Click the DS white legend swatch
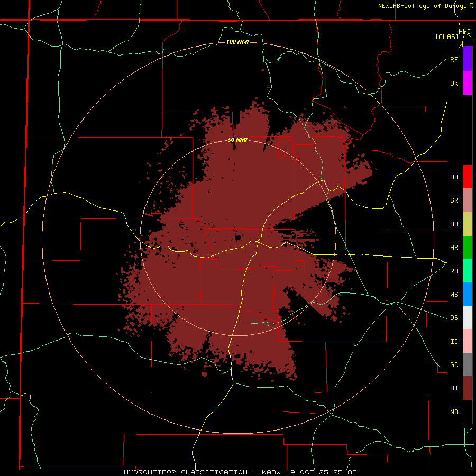Image resolution: width=476 pixels, height=476 pixels. (x=467, y=317)
